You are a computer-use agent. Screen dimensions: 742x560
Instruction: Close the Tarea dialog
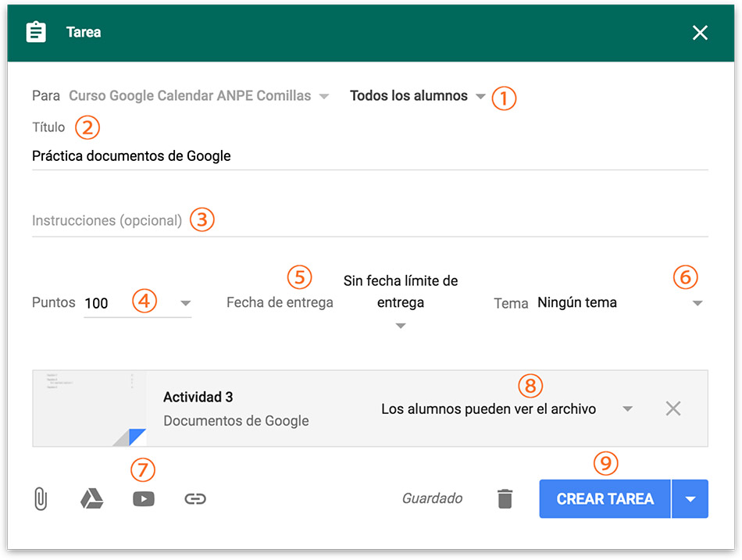[x=700, y=33]
